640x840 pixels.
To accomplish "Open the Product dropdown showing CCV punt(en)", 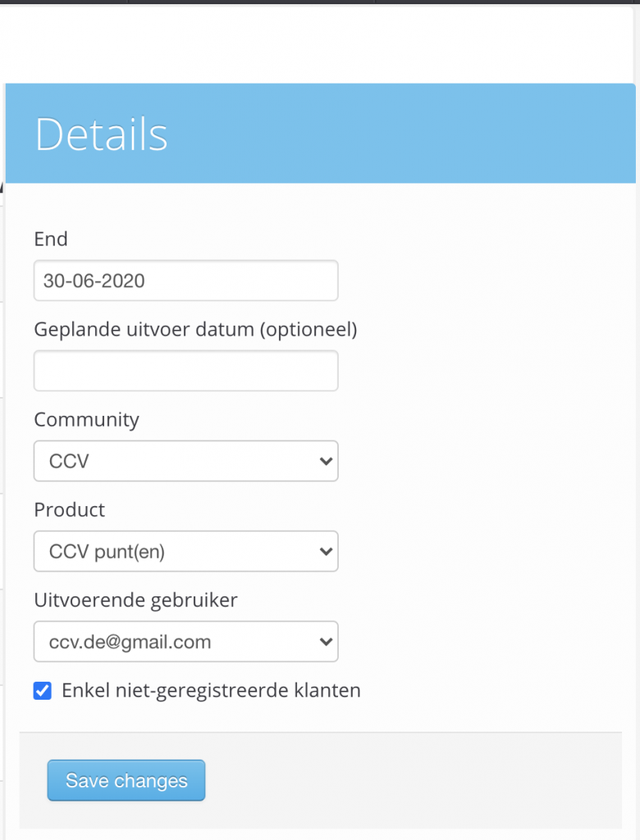I will pos(185,551).
